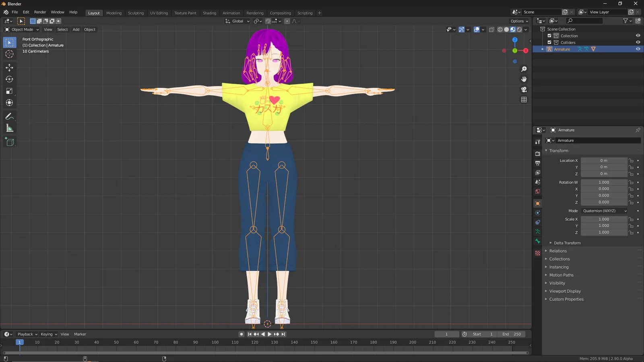Image resolution: width=644 pixels, height=362 pixels.
Task: Open Render Properties in the Properties editor
Action: [537, 153]
